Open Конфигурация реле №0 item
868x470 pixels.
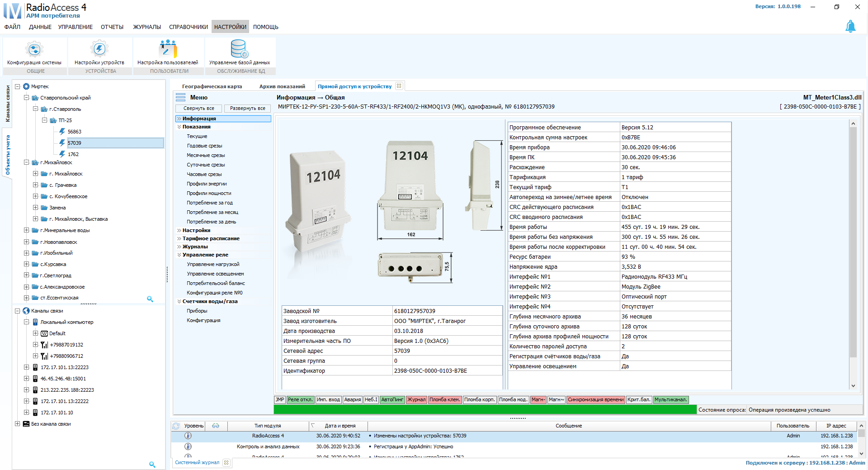(215, 293)
